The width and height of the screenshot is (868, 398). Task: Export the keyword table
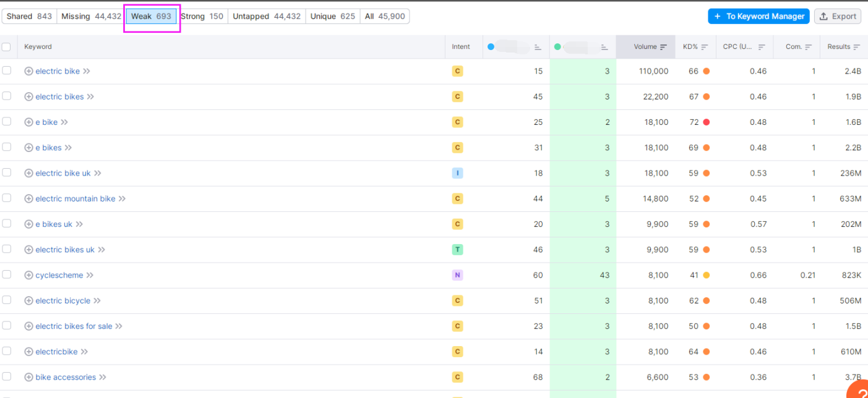pyautogui.click(x=838, y=16)
